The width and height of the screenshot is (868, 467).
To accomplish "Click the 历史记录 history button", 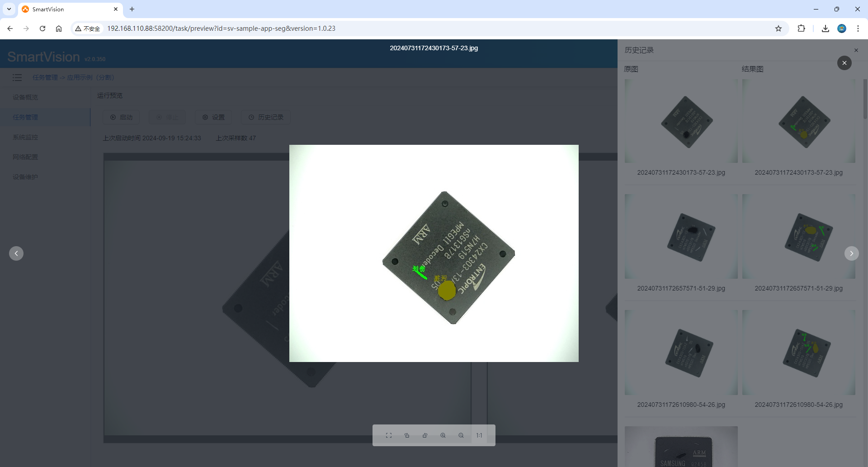I will click(x=266, y=117).
